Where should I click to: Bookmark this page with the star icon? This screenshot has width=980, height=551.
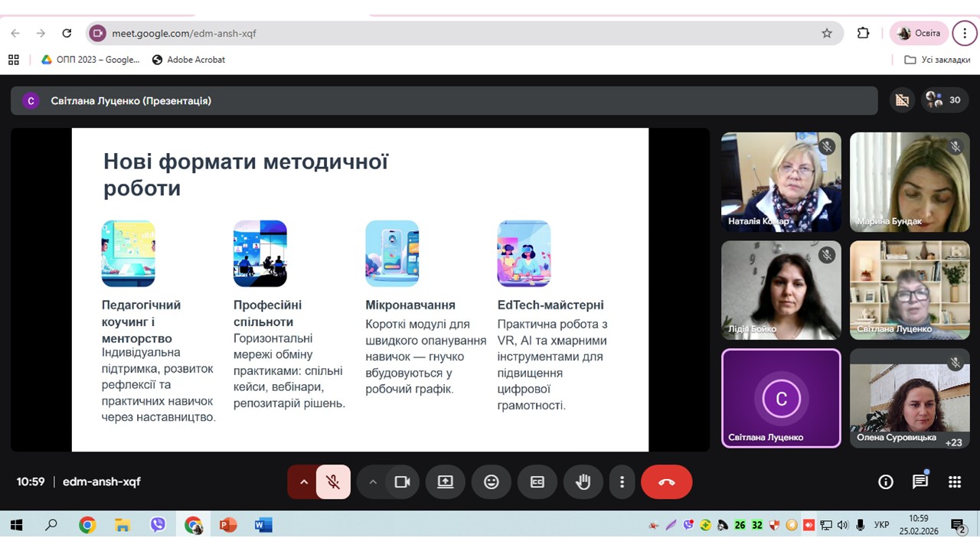[x=827, y=33]
